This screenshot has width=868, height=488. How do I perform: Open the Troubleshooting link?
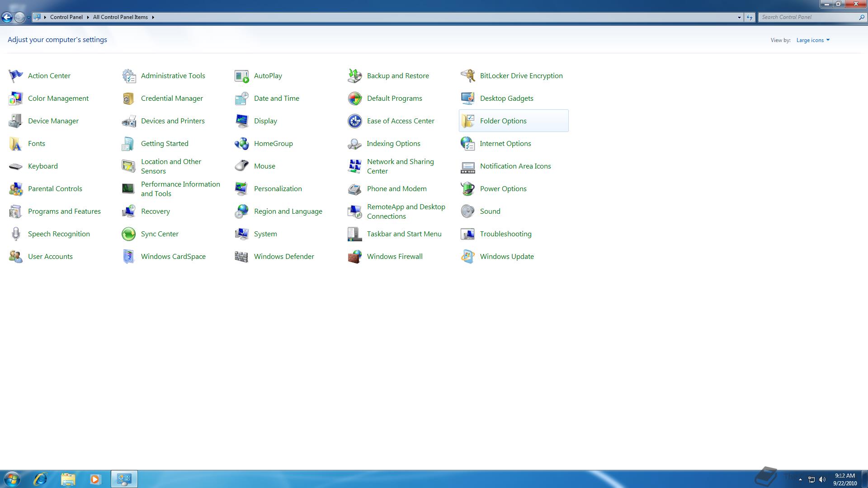pos(505,234)
